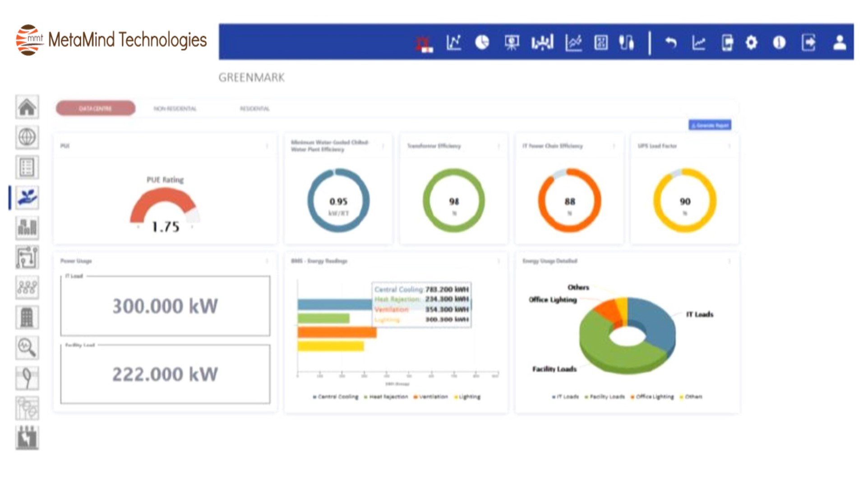
Task: Click the red alarm bell icon
Action: [424, 43]
